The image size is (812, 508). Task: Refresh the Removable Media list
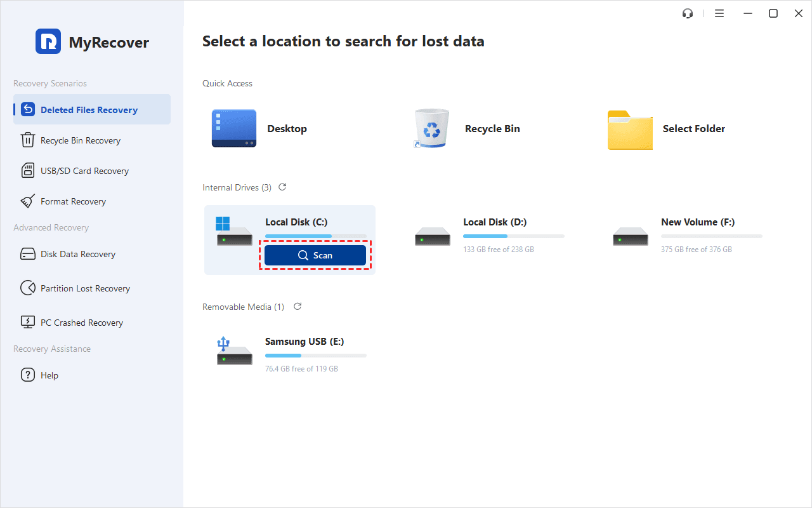pos(297,306)
